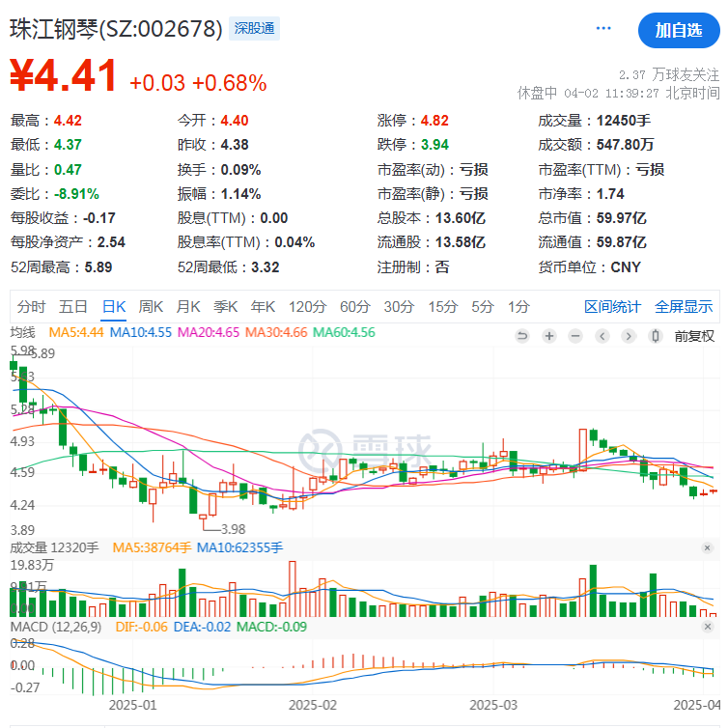Switch to the 五日 chart tab
Viewport: 728px width, 728px height.
[72, 307]
